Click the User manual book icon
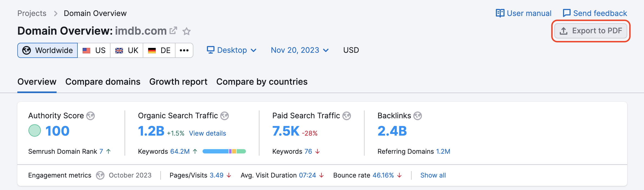The image size is (644, 190). tap(500, 13)
